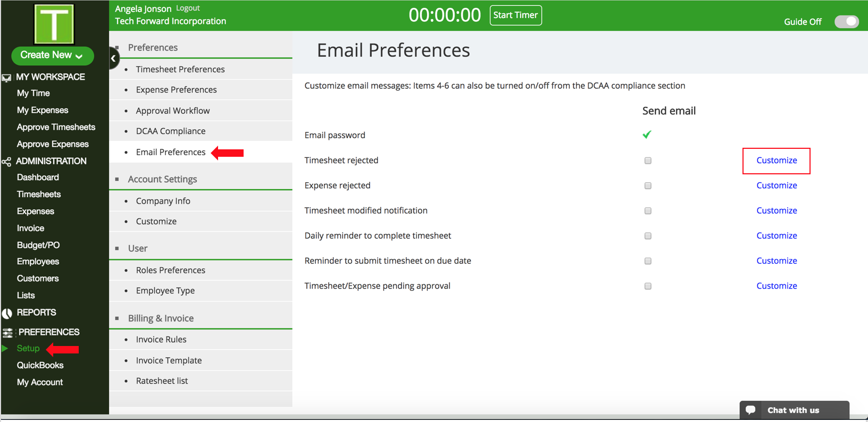Click the Reports pie chart icon
868x422 pixels.
click(x=7, y=314)
